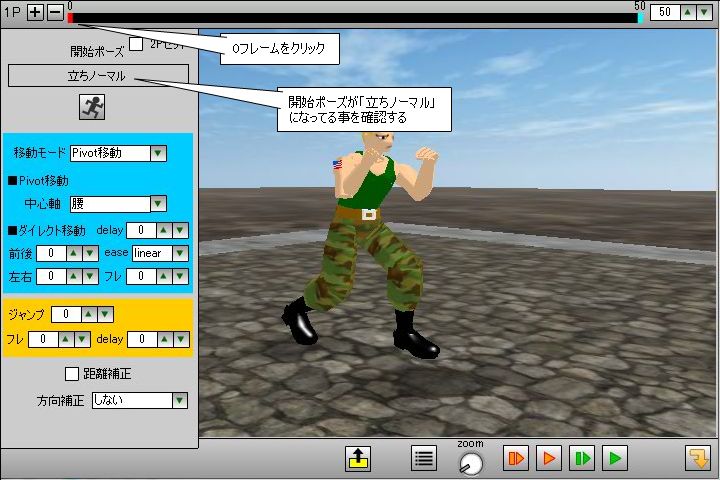Click the green step-play button
Viewport: 720px width, 480px height.
click(582, 458)
